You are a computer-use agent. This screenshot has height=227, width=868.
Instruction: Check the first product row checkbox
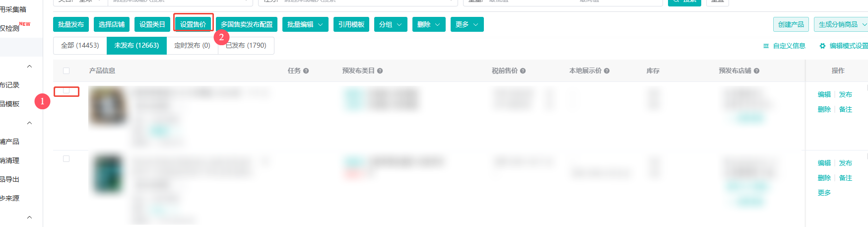(x=66, y=90)
